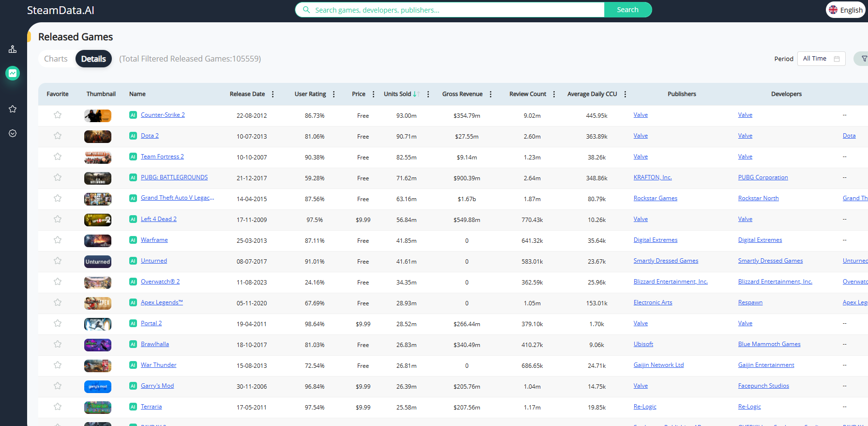Image resolution: width=868 pixels, height=426 pixels.
Task: Click the AI badge next to Dota 2
Action: (x=133, y=136)
